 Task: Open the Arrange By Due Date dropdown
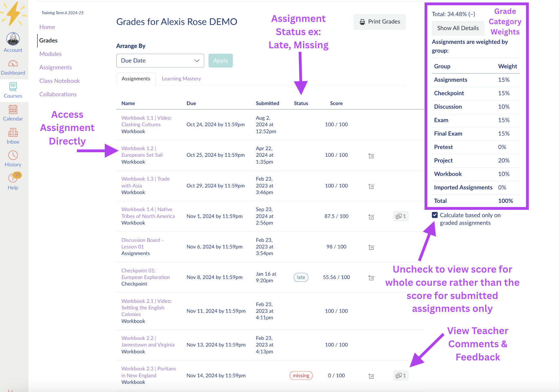160,61
